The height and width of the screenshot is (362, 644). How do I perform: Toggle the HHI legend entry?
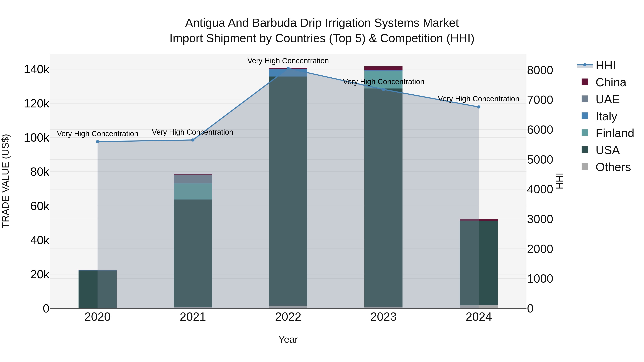pos(596,65)
